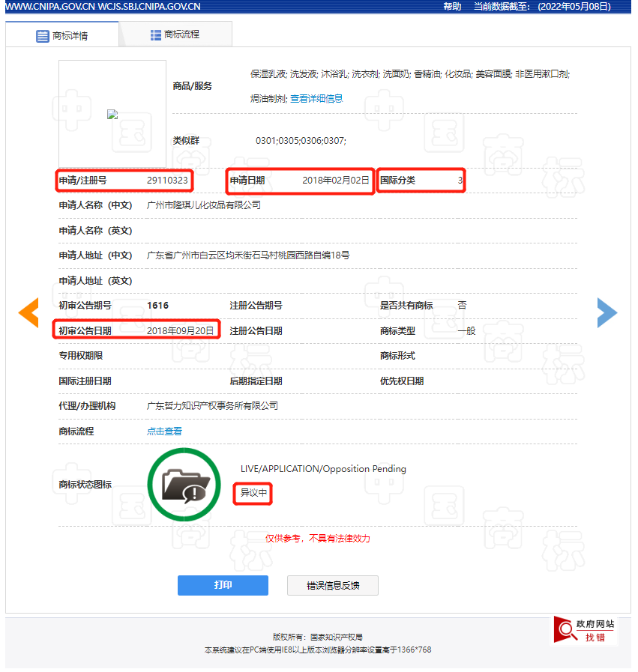638x672 pixels.
Task: Select the 异议中 status text
Action: (253, 493)
